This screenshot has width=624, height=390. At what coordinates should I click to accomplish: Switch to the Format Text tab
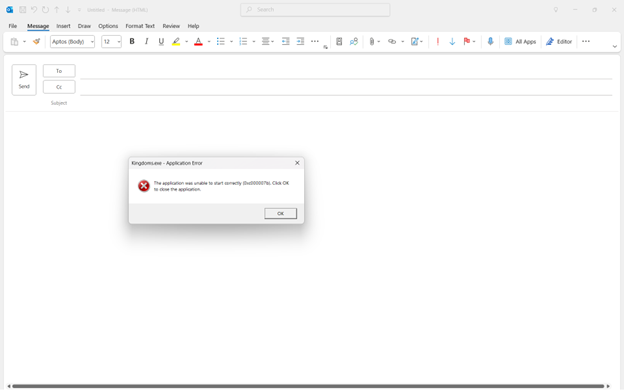pyautogui.click(x=140, y=26)
